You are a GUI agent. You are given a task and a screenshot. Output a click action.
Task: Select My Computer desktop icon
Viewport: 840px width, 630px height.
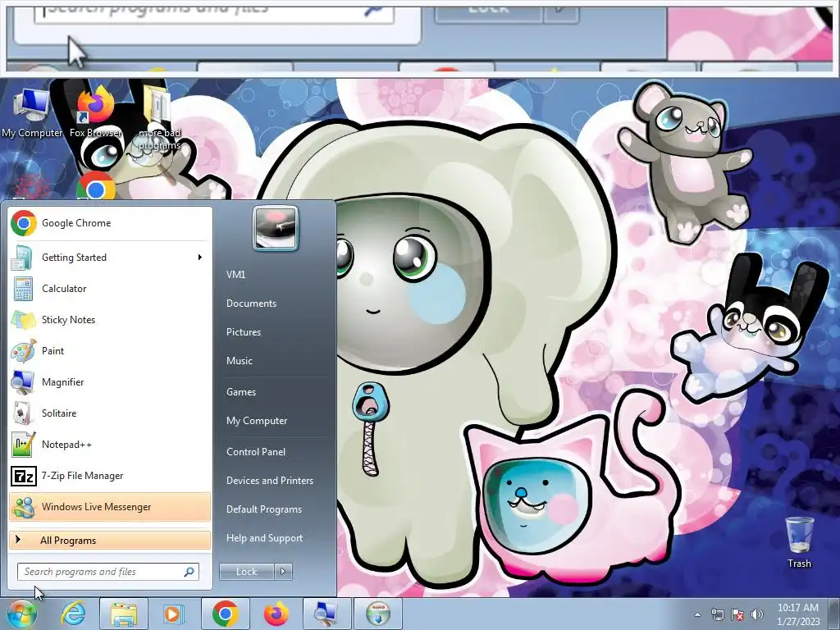[32, 113]
